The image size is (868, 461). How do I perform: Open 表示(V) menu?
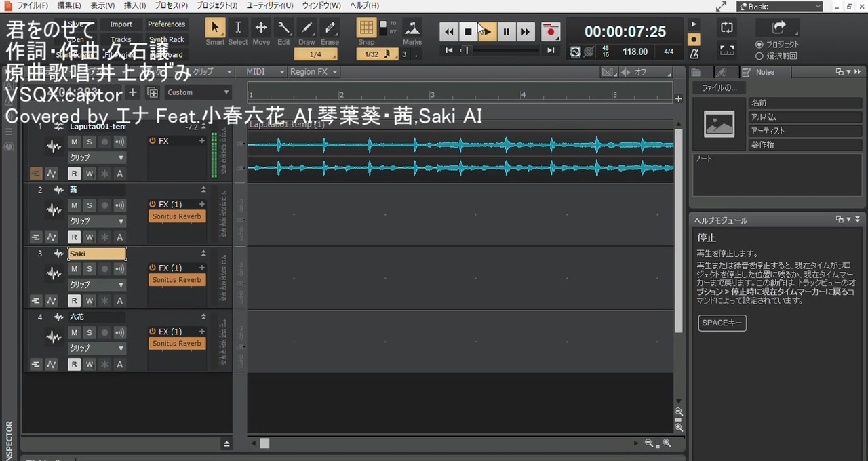(x=102, y=5)
